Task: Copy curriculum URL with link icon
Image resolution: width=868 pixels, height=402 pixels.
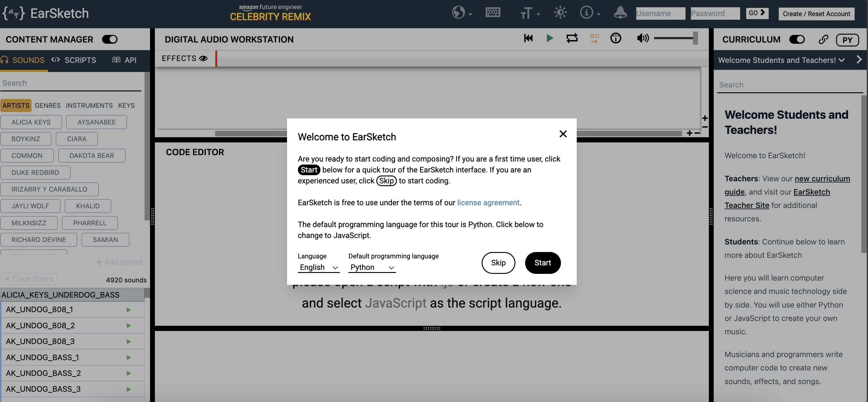Action: pos(823,39)
